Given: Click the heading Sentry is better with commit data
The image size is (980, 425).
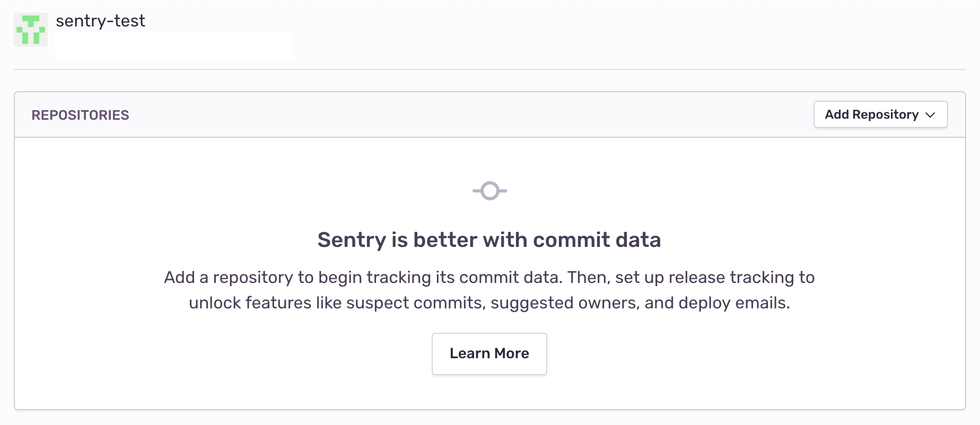Looking at the screenshot, I should pyautogui.click(x=489, y=240).
